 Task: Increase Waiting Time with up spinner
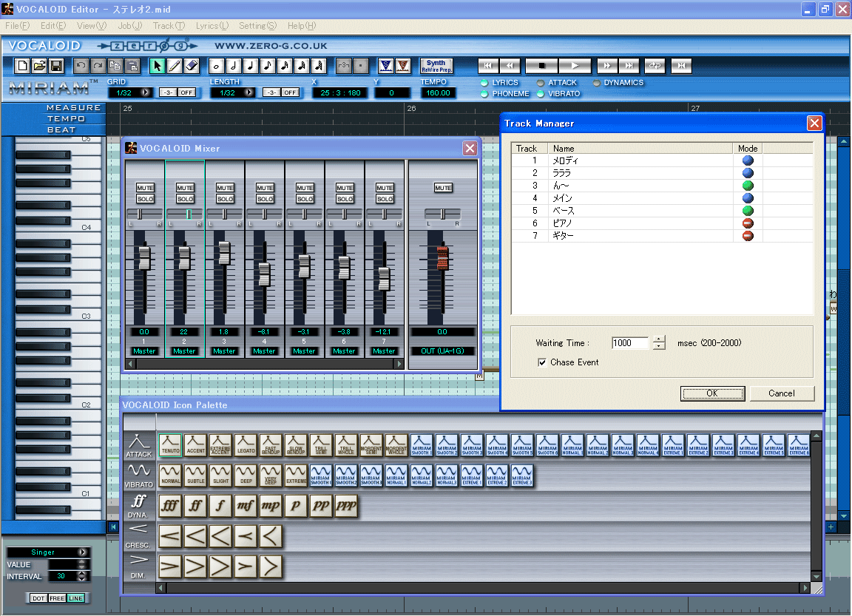pos(659,339)
